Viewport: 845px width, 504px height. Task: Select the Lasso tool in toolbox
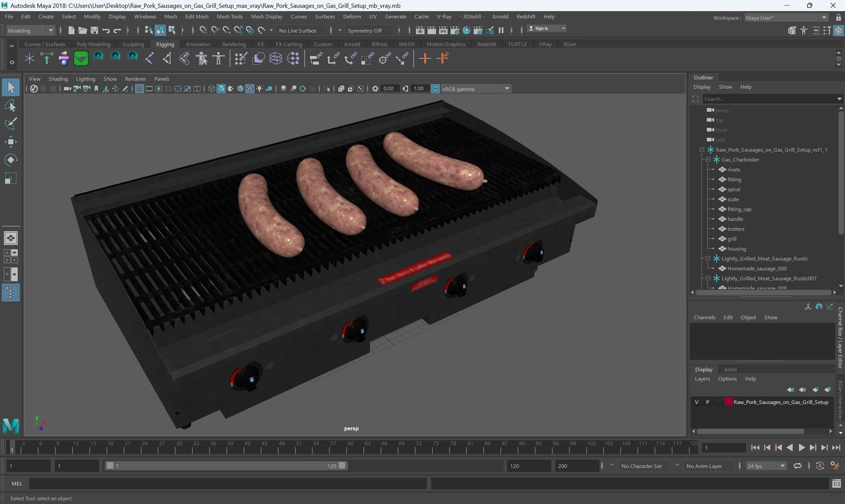point(10,106)
